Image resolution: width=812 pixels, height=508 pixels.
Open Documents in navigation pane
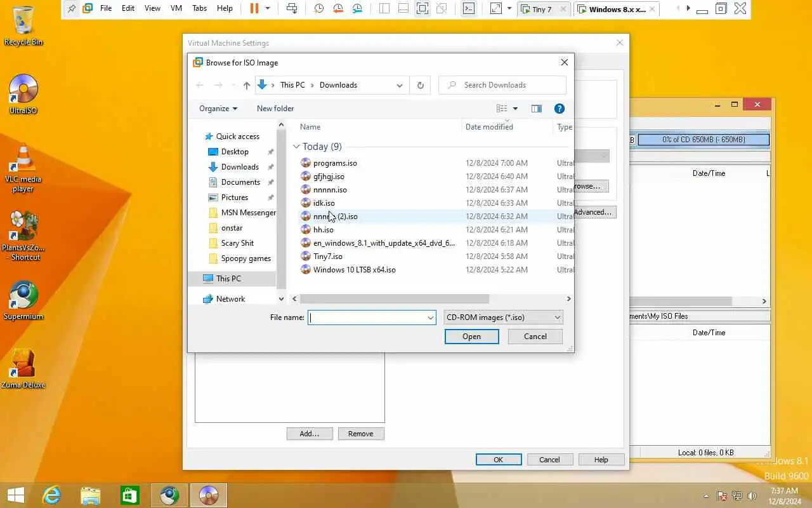pos(240,182)
